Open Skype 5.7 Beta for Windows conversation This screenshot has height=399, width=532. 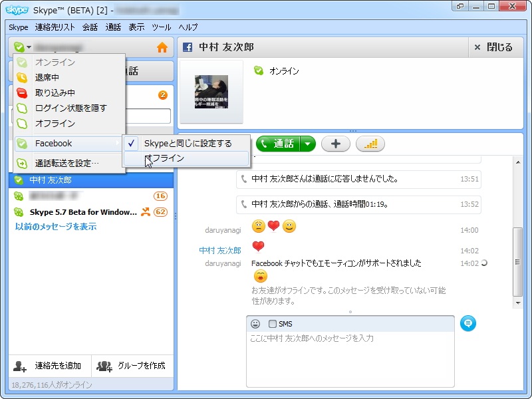click(x=91, y=212)
